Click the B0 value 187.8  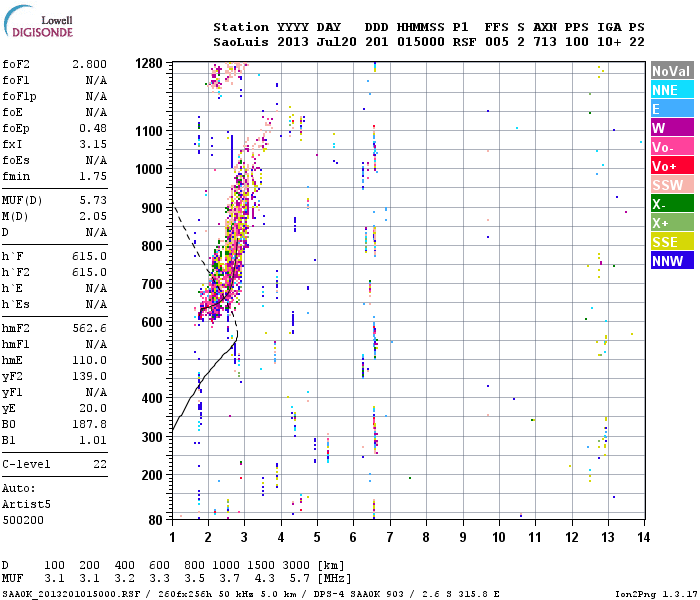pyautogui.click(x=89, y=425)
